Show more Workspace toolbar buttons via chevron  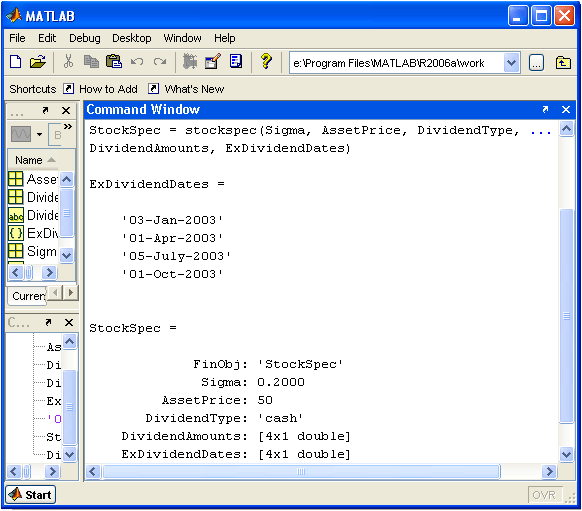coord(68,127)
